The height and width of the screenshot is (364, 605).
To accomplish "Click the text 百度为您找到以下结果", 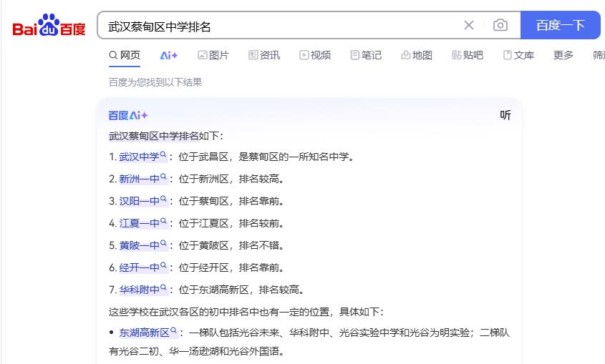I will (155, 82).
